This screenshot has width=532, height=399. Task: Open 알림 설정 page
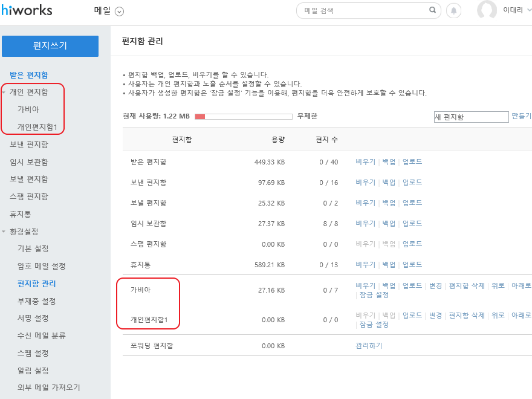pos(33,371)
